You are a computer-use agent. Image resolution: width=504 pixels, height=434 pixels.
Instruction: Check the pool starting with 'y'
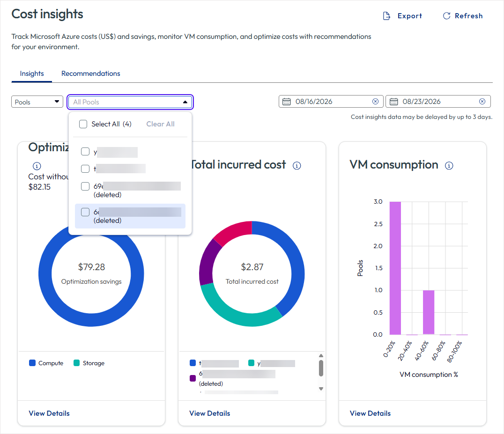[x=85, y=152]
